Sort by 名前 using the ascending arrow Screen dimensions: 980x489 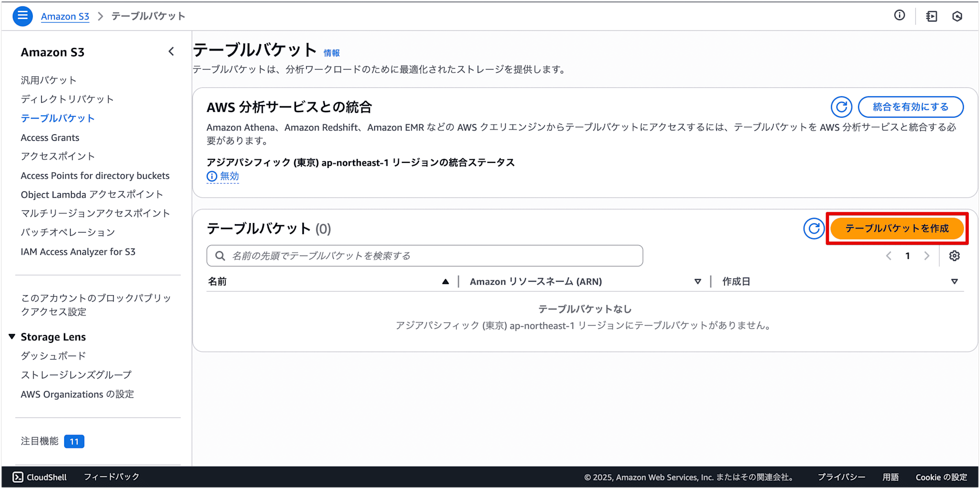click(x=445, y=282)
